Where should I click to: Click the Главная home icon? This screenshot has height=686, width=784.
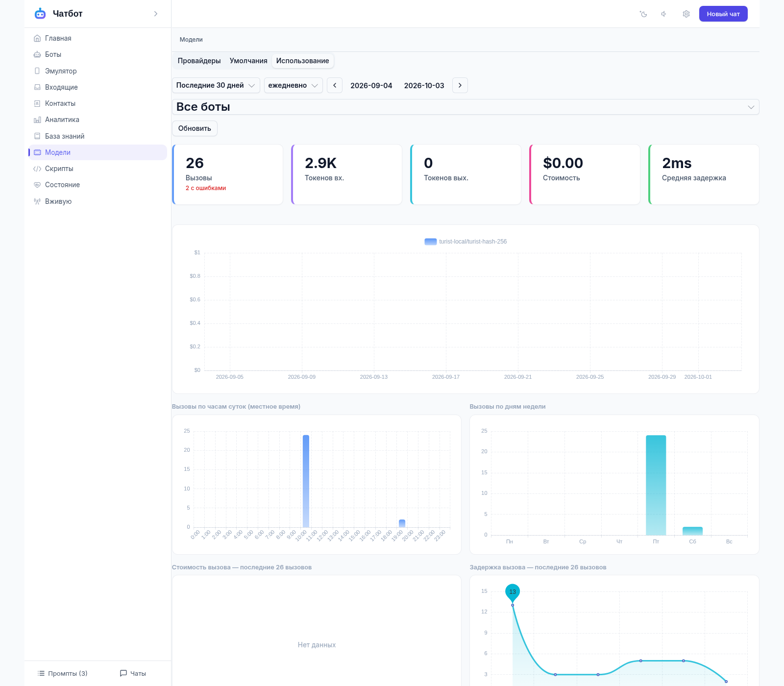37,38
